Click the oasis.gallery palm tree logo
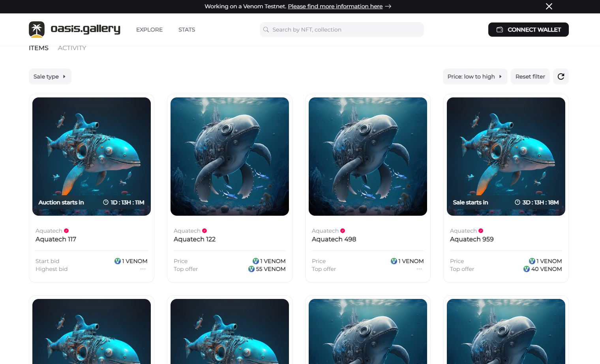The width and height of the screenshot is (600, 364). click(37, 29)
